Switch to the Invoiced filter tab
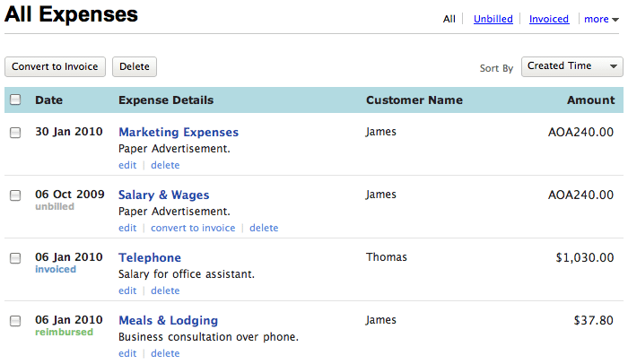 click(548, 19)
